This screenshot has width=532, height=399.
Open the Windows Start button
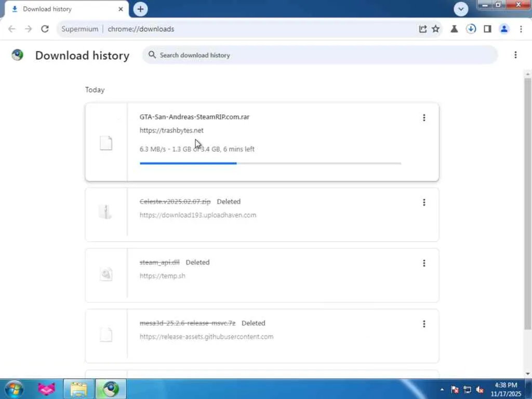(14, 389)
